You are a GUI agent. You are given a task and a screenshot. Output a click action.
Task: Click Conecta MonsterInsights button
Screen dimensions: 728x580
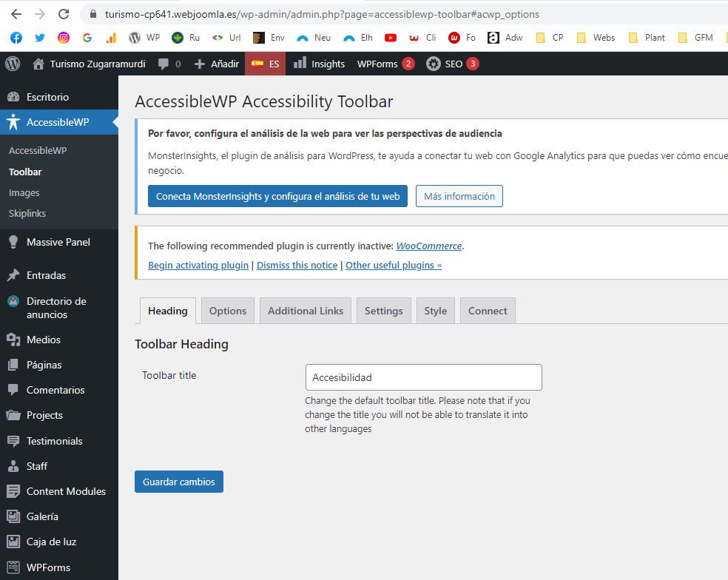click(x=277, y=196)
